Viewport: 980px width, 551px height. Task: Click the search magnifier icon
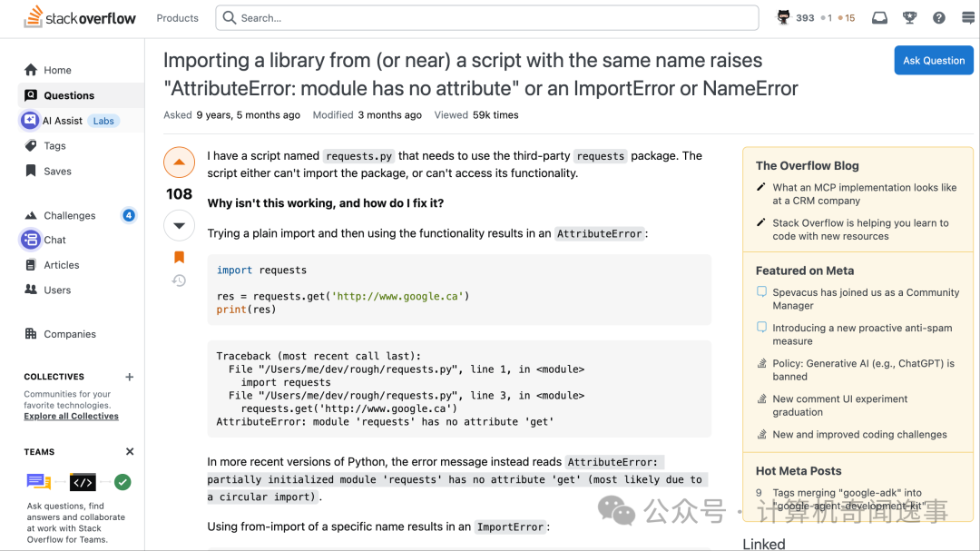[230, 17]
